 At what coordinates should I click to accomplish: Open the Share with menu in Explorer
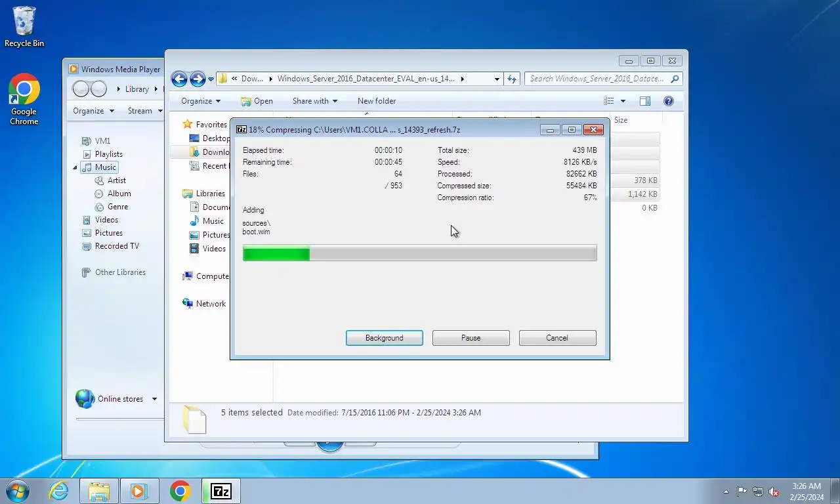(x=315, y=101)
